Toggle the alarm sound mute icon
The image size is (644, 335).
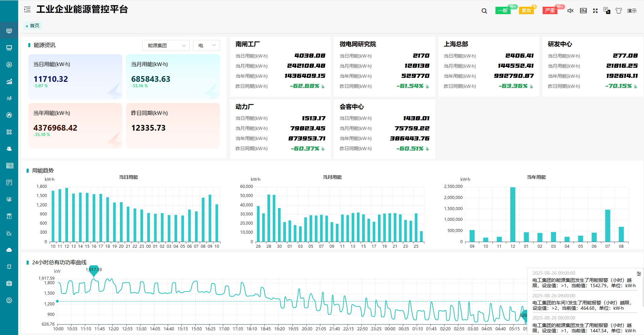(x=570, y=11)
